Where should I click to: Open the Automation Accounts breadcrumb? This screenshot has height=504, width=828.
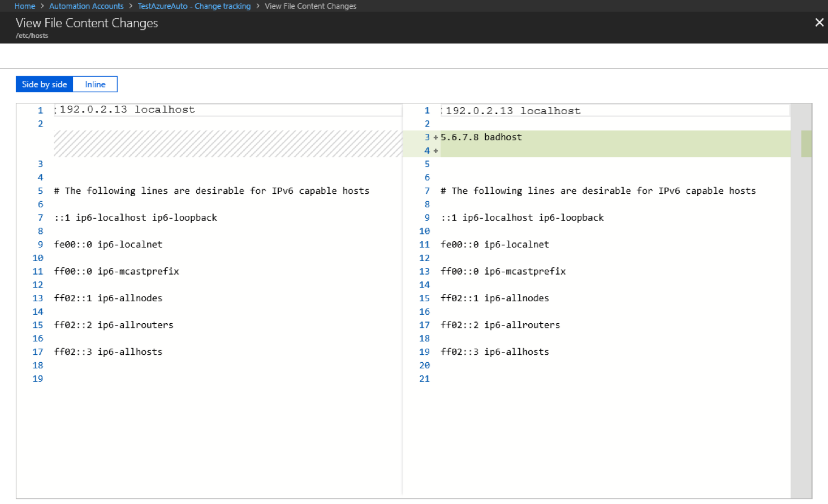[86, 6]
